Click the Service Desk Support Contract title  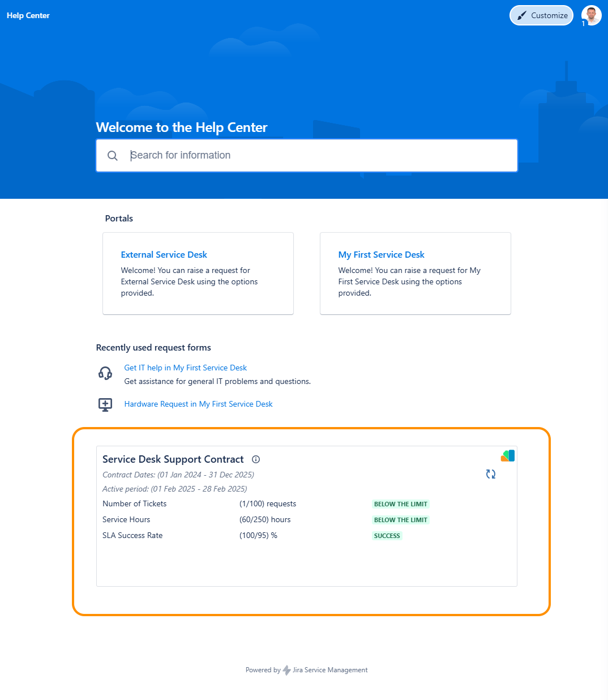[x=173, y=459]
